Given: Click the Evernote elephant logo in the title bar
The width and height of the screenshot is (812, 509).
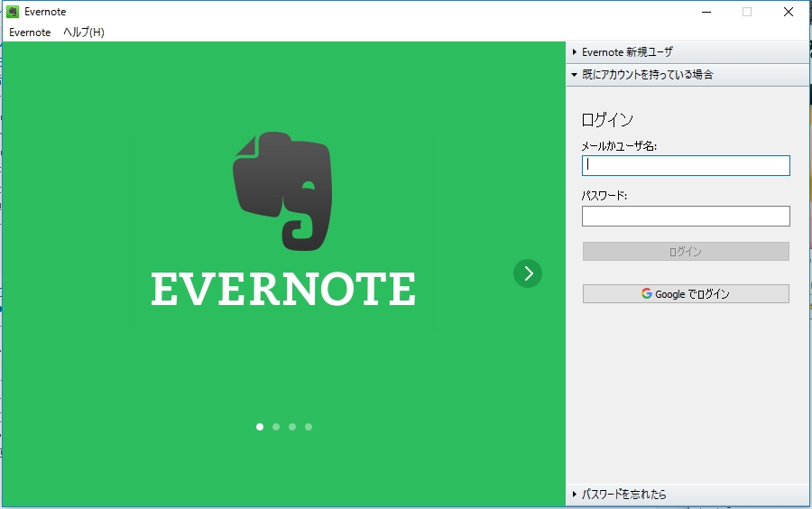Looking at the screenshot, I should tap(13, 12).
